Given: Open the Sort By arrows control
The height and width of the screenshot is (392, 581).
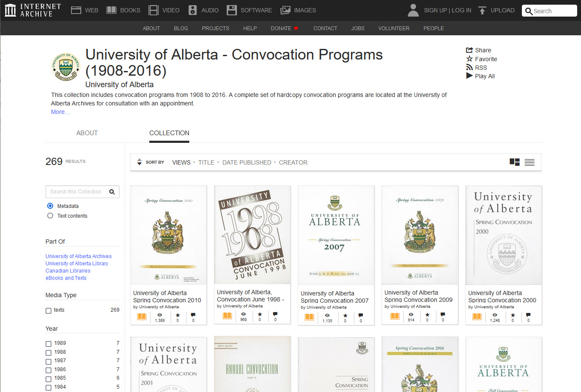Looking at the screenshot, I should click(140, 162).
